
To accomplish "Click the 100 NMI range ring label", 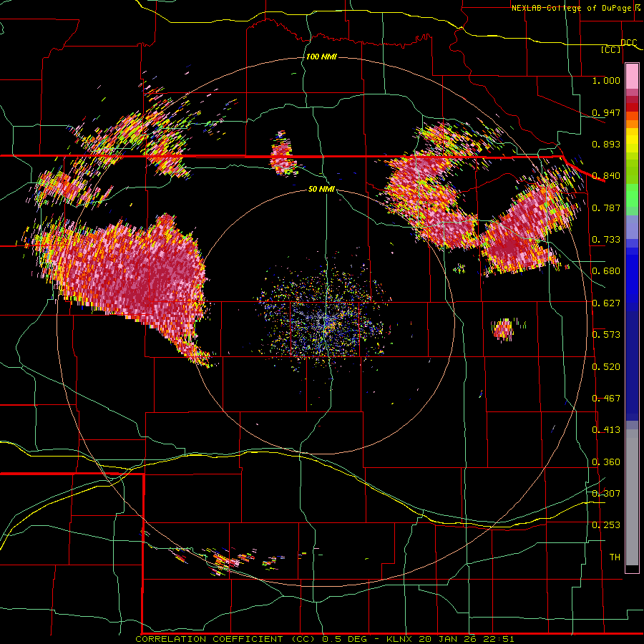I will tap(321, 57).
